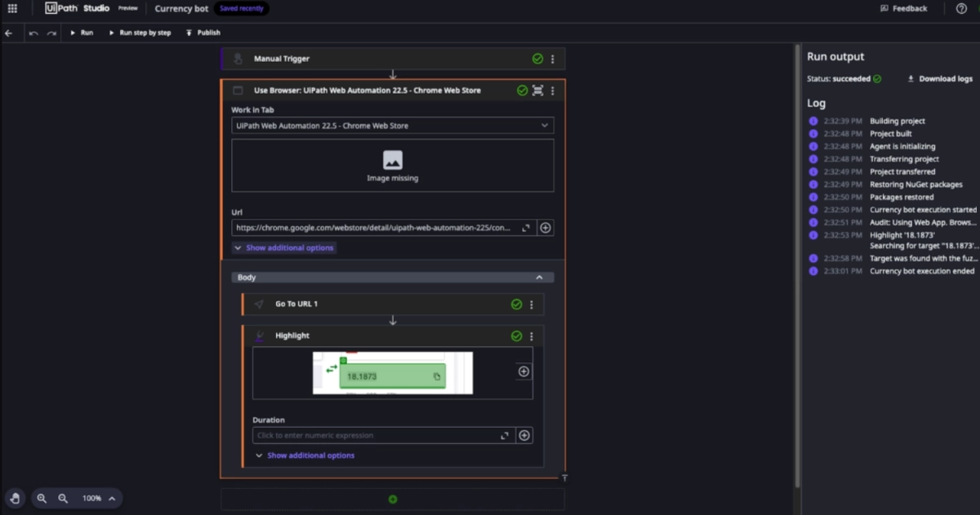Click the zoom in magnifier icon
Viewport: 980px width, 515px height.
(x=42, y=498)
